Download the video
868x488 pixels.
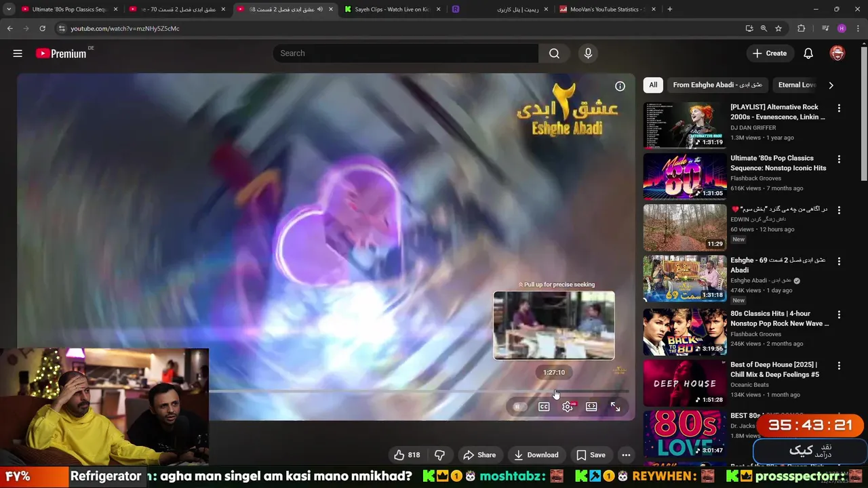536,455
